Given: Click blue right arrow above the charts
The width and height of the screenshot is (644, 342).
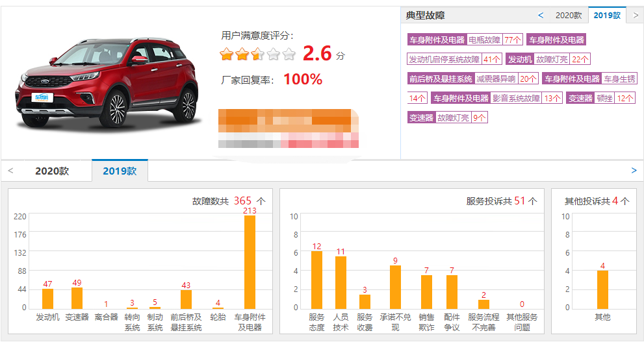Looking at the screenshot, I should tap(634, 171).
